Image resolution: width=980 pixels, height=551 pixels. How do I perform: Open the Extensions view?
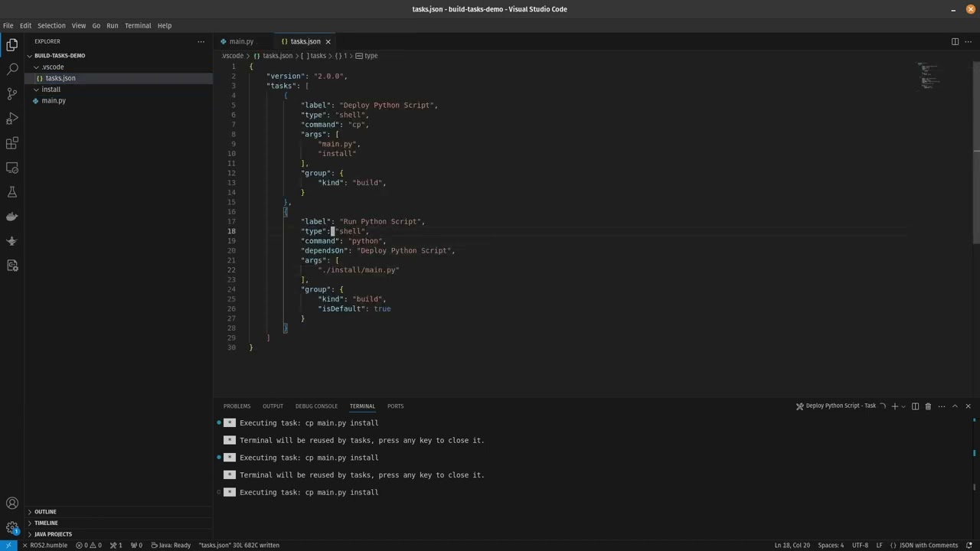12,143
